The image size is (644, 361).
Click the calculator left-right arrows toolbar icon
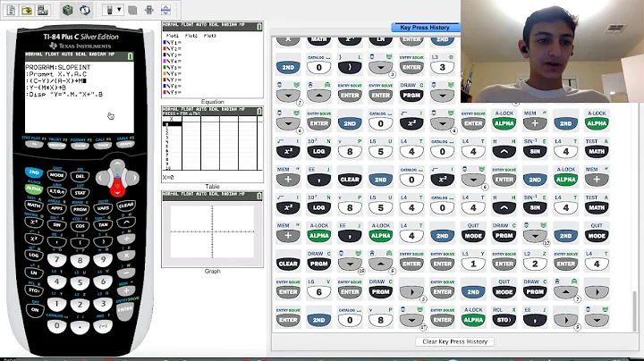pyautogui.click(x=149, y=10)
